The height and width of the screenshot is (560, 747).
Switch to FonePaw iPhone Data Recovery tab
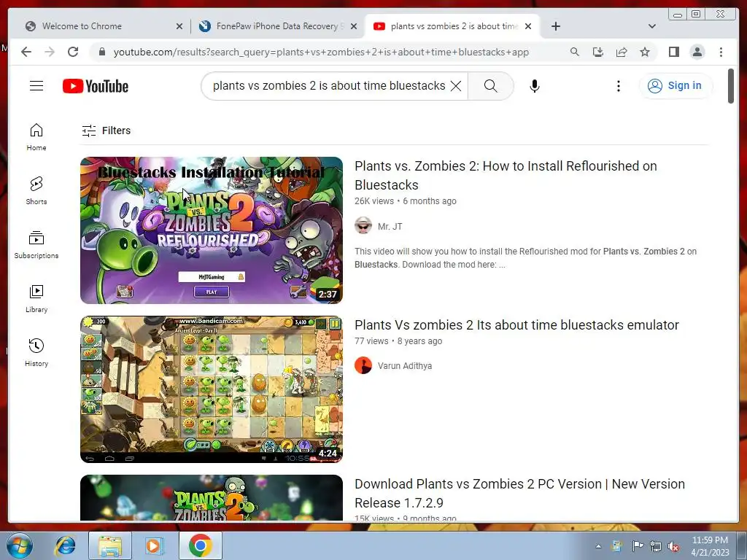277,26
